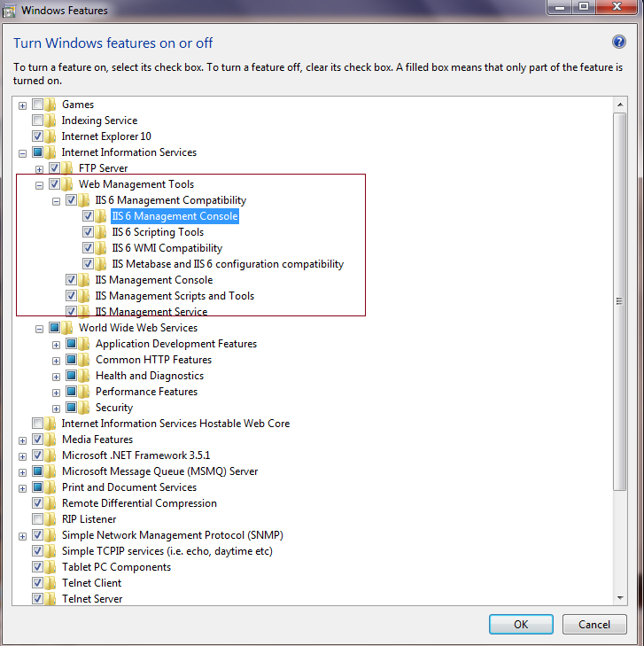
Task: Click the Games folder icon
Action: pos(50,105)
